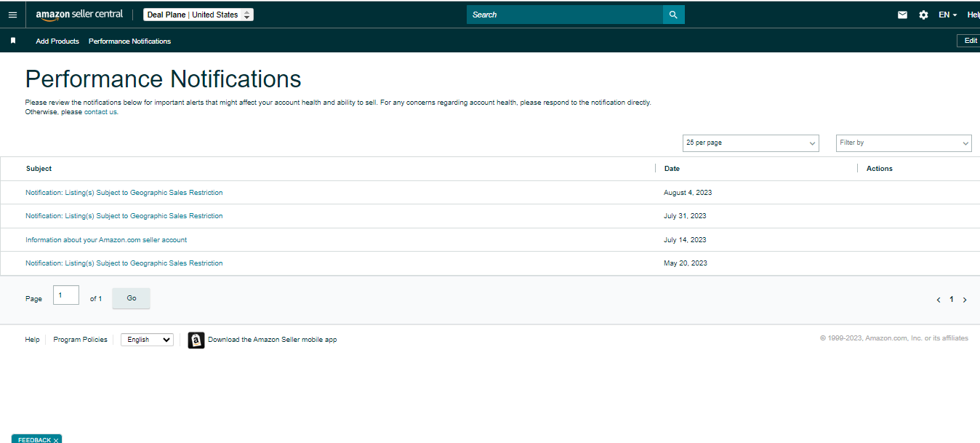
Task: Open the Filter by dropdown
Action: (x=904, y=143)
